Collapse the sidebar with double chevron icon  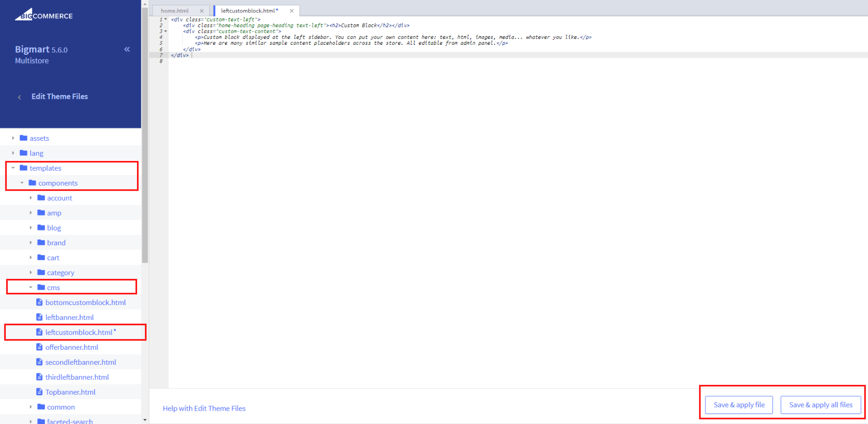click(127, 49)
